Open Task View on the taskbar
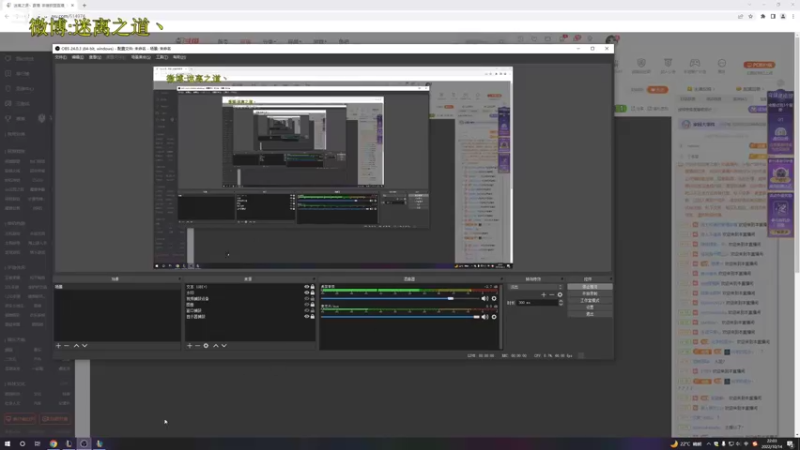 pyautogui.click(x=37, y=444)
